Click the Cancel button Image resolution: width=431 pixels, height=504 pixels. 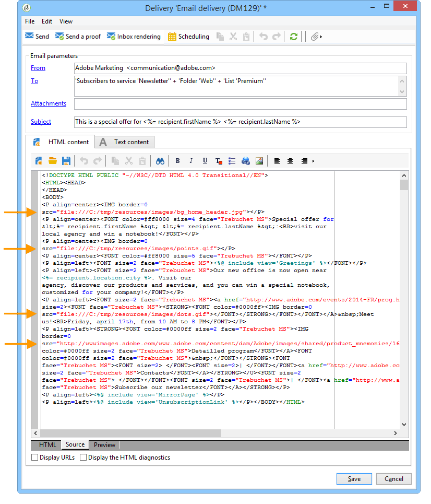(x=394, y=479)
